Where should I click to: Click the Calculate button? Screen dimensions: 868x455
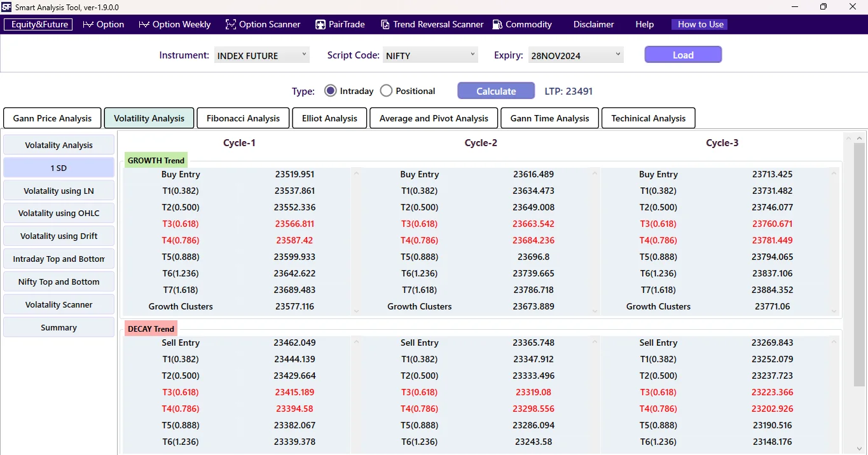pos(496,90)
